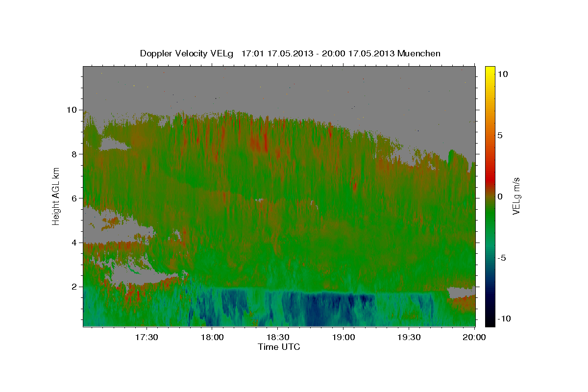588x392 pixels.
Task: Click the '18:00' time axis label
Action: point(212,338)
